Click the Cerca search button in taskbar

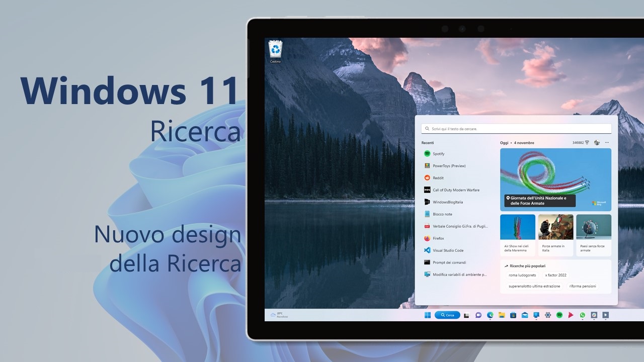click(x=447, y=315)
